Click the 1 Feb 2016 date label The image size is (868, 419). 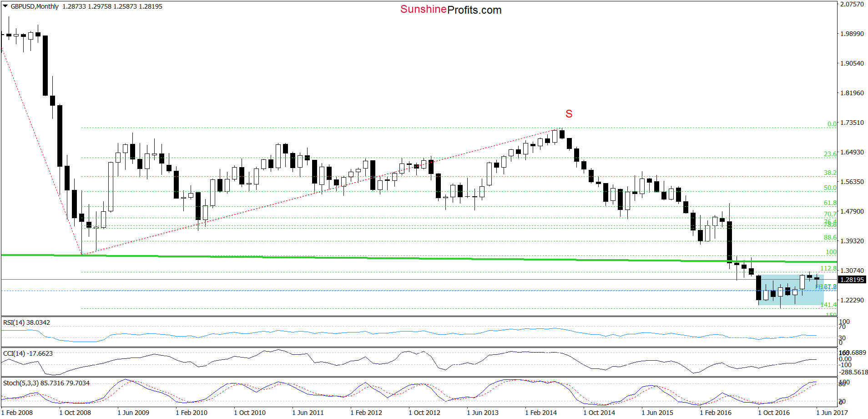pyautogui.click(x=716, y=413)
